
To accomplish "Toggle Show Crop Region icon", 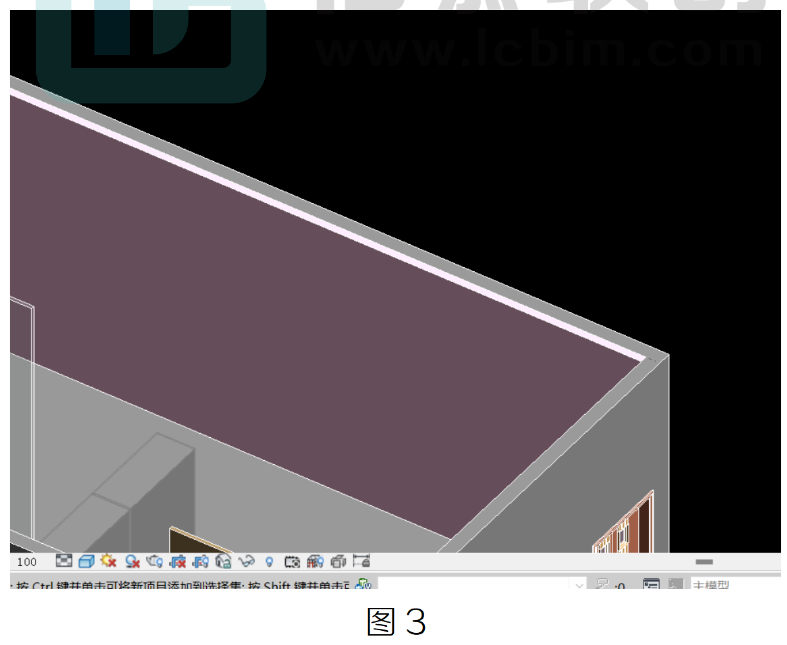I will (200, 561).
